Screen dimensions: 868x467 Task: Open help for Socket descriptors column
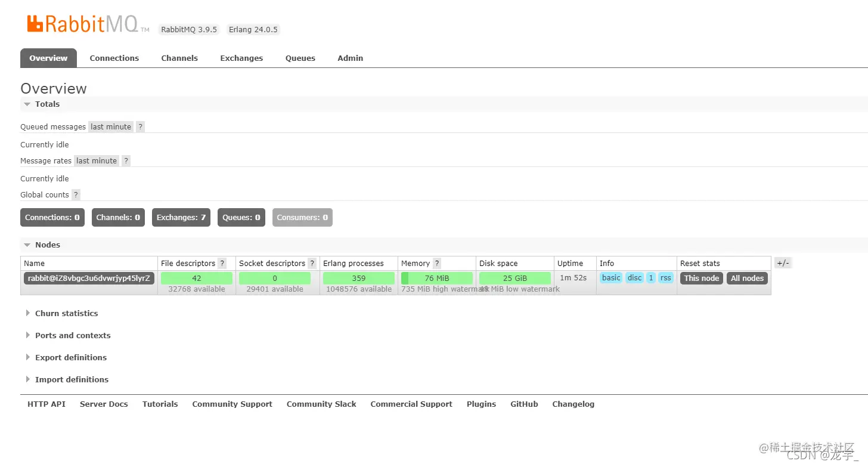click(312, 263)
